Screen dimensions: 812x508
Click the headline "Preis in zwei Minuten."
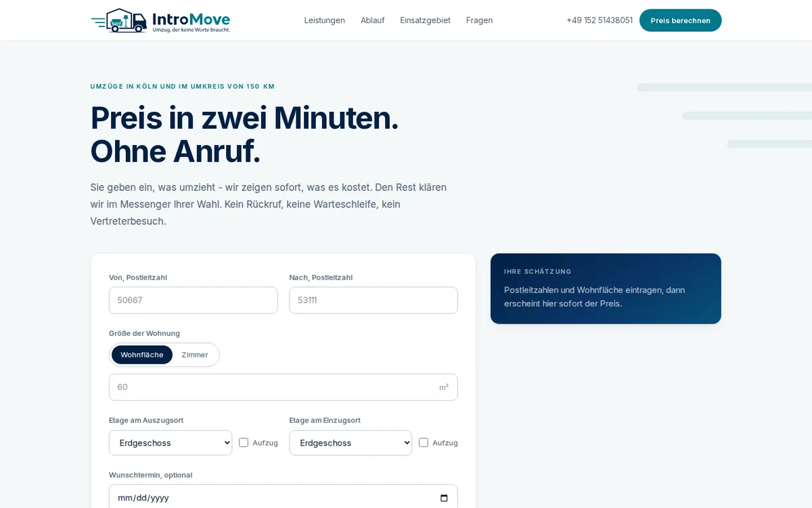pos(245,118)
